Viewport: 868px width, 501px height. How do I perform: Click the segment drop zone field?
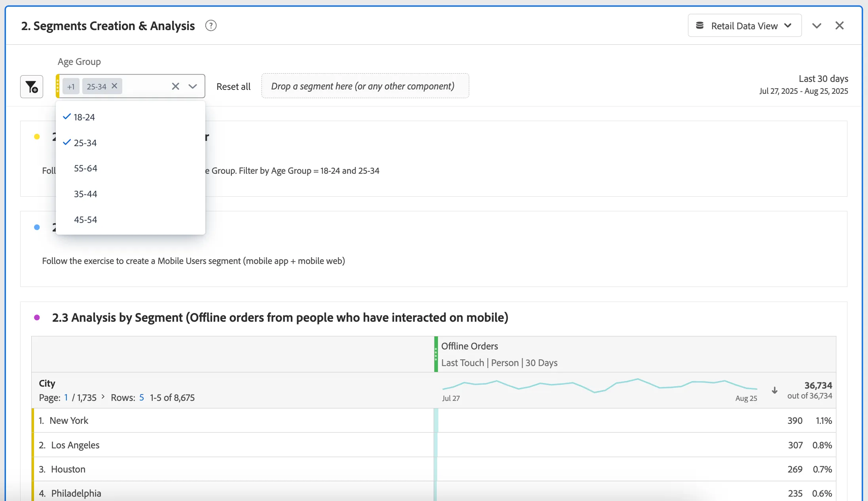[365, 86]
